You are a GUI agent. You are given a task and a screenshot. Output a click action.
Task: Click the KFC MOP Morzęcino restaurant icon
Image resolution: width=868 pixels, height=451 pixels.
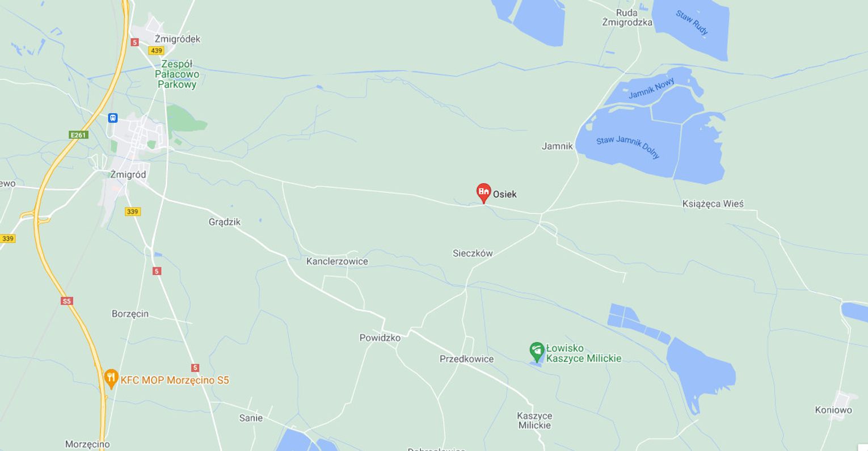(111, 378)
